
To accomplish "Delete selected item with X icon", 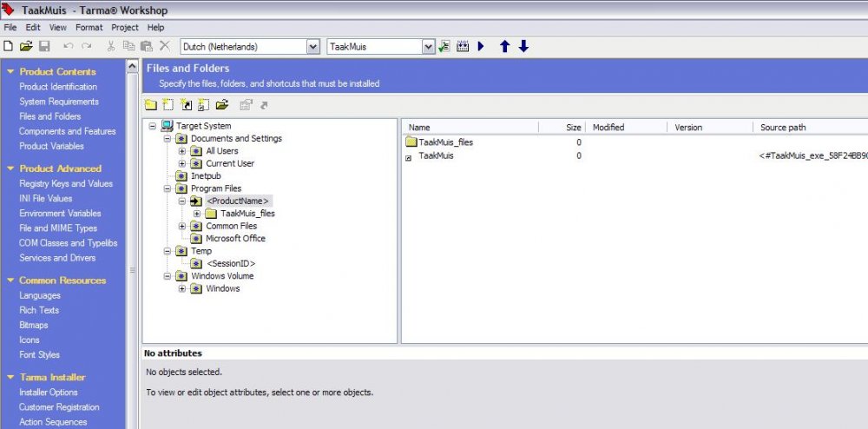I will click(165, 47).
